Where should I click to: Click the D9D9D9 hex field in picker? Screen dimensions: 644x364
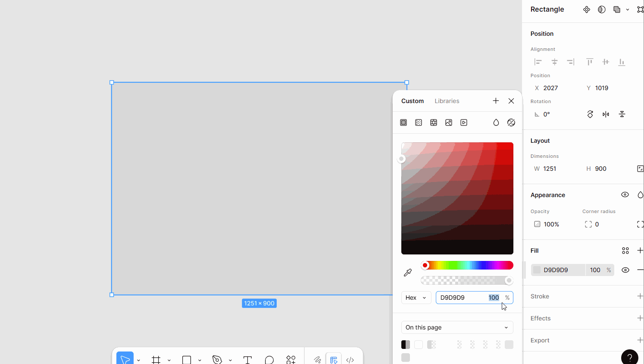tap(453, 298)
